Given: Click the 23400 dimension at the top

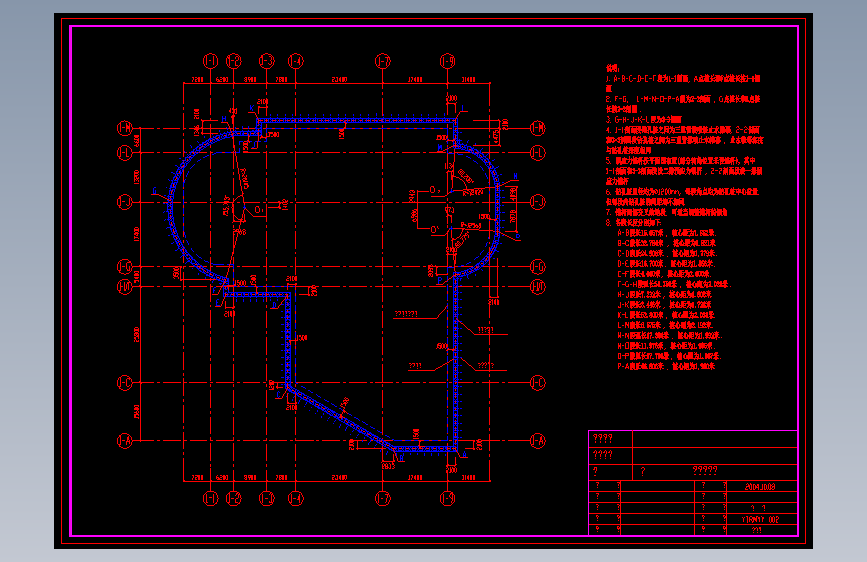Looking at the screenshot, I should tap(339, 80).
